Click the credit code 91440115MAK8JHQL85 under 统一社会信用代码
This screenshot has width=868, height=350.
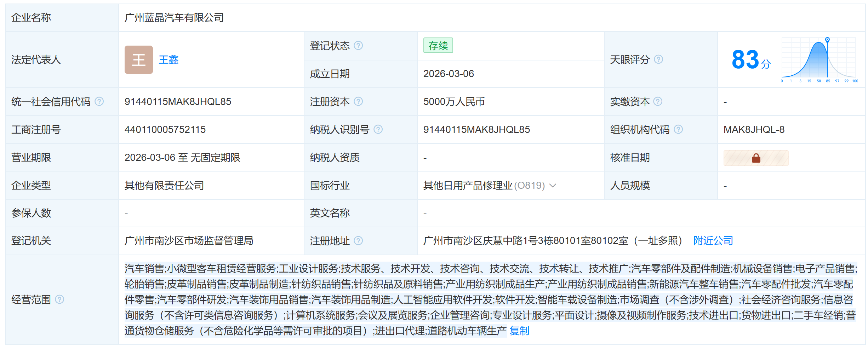pos(178,102)
